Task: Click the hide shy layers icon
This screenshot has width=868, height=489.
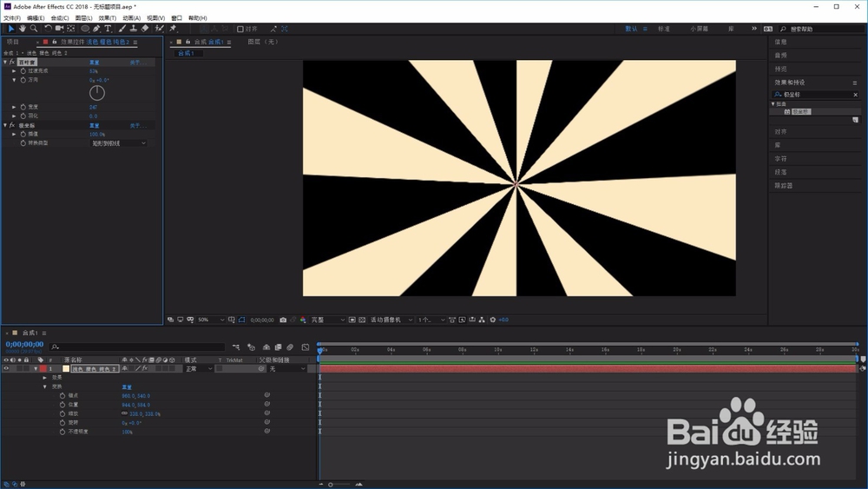Action: 266,347
